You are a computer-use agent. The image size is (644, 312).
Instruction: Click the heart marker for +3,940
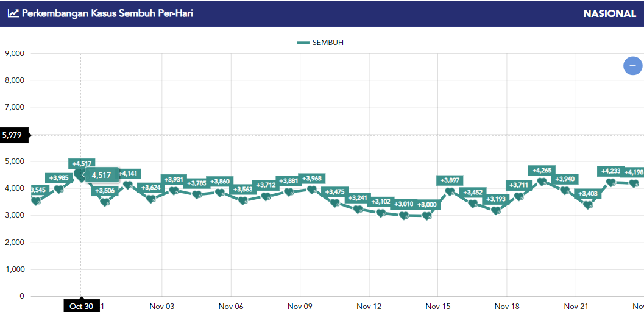[565, 191]
